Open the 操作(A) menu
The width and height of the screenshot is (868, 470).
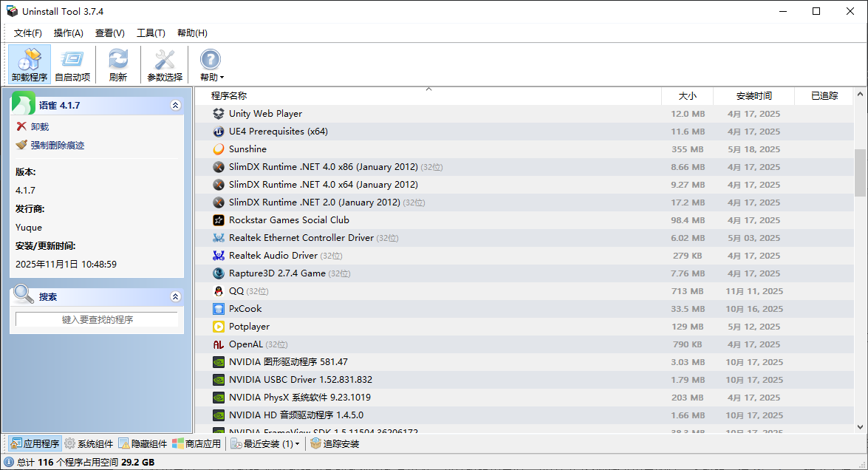(69, 33)
